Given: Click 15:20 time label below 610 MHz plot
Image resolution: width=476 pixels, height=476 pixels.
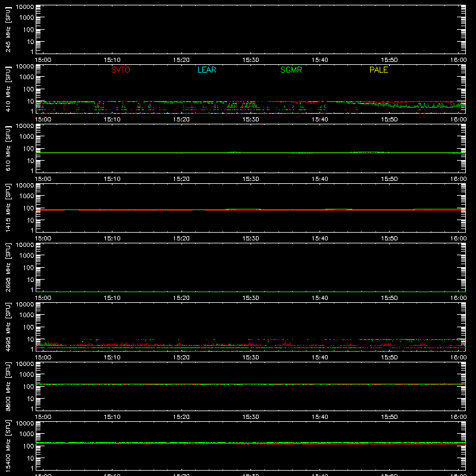Looking at the screenshot, I should 181,179.
